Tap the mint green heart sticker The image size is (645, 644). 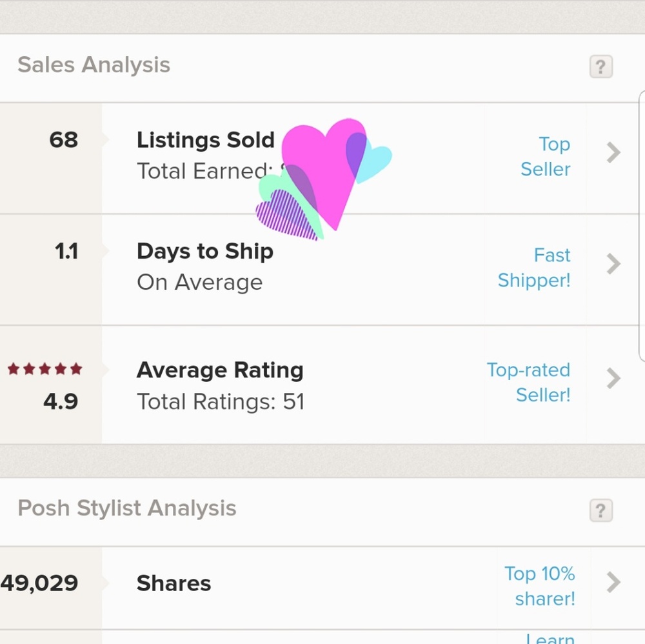271,187
